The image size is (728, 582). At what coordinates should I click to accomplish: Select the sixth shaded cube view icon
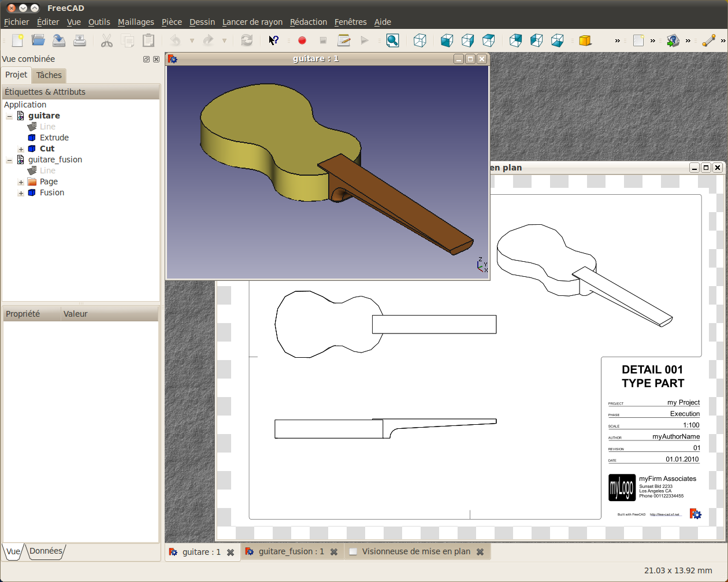[557, 40]
